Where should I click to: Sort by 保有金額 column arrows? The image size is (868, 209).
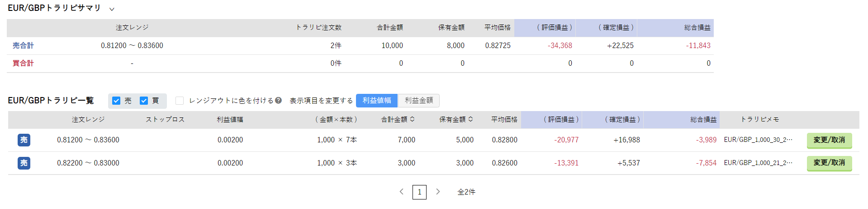pos(470,119)
